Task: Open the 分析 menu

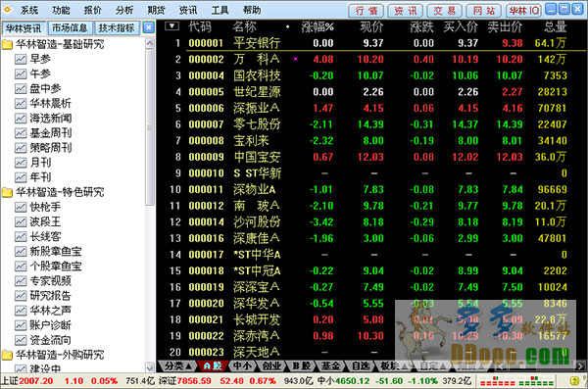Action: coord(124,10)
